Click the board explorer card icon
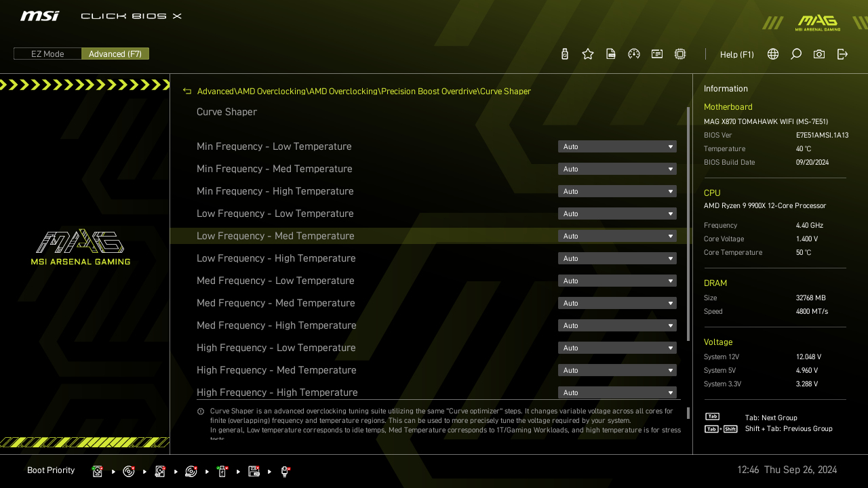868x488 pixels. 657,54
